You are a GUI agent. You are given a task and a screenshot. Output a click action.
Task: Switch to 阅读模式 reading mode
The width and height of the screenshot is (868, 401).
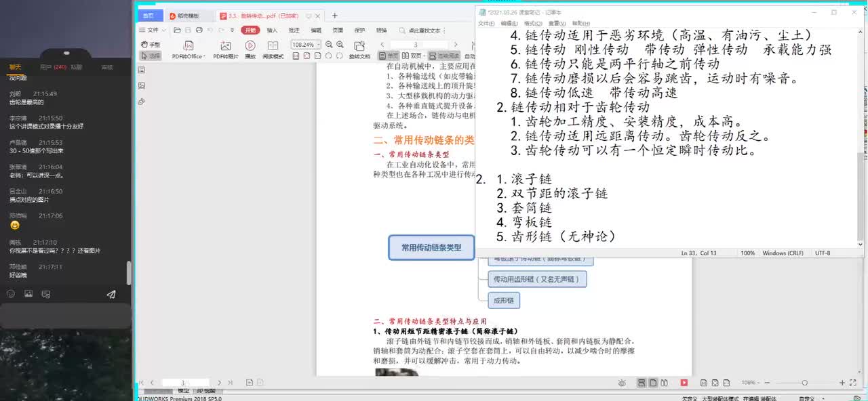(x=273, y=49)
